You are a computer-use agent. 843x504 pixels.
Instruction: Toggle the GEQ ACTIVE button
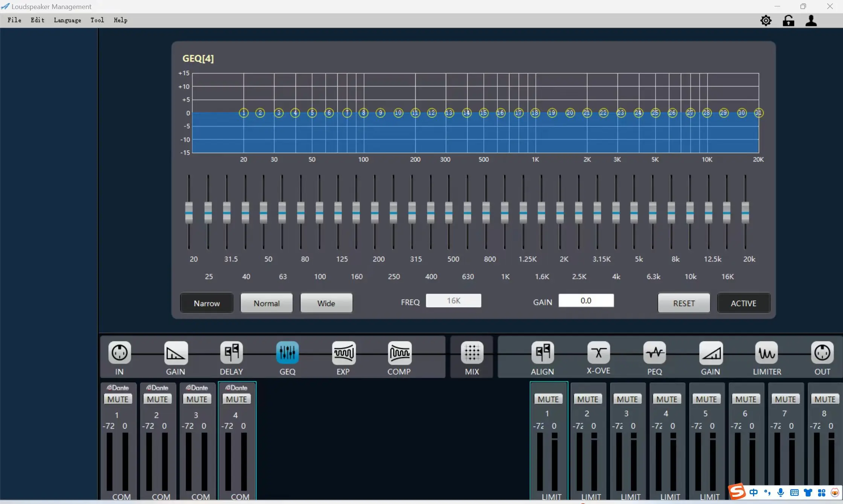tap(744, 303)
